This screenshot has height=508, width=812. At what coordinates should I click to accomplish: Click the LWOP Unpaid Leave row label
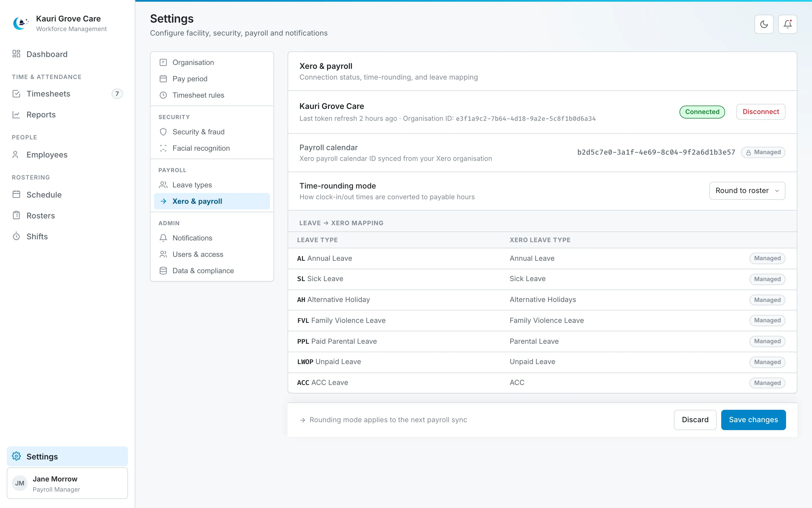[329, 362]
